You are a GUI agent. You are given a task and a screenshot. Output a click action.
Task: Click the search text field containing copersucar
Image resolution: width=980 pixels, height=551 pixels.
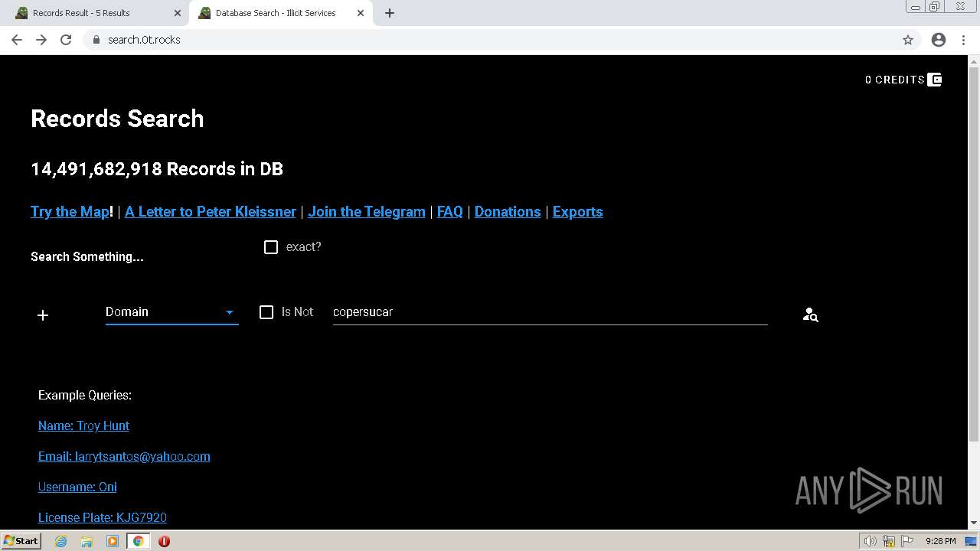550,312
